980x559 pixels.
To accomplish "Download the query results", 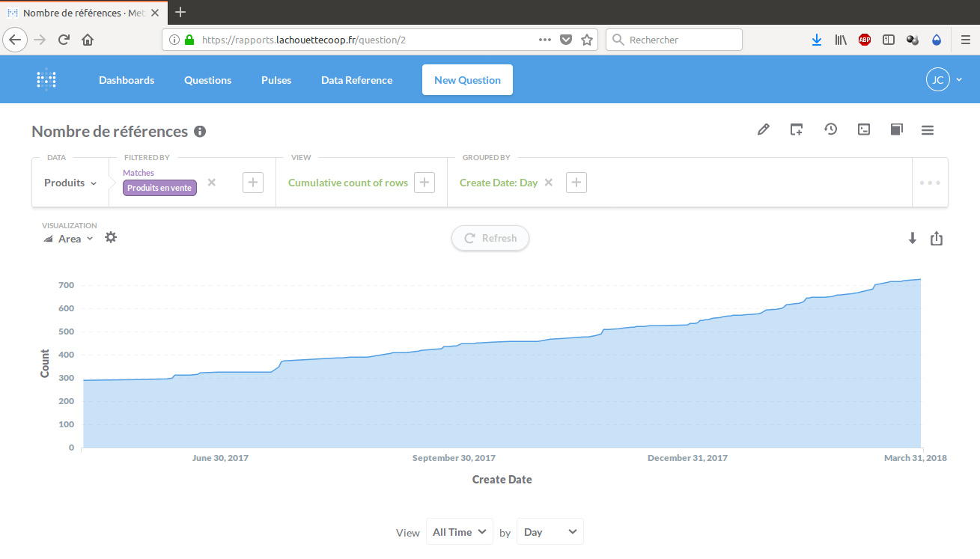I will point(912,239).
